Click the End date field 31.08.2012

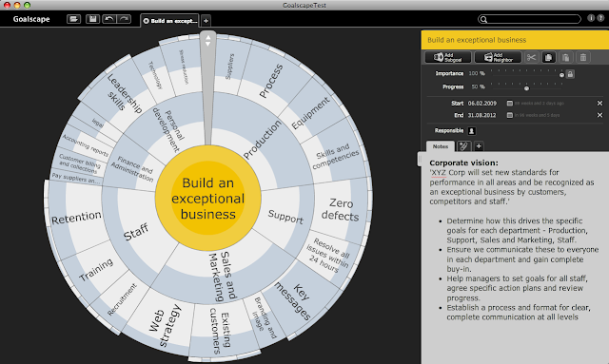(482, 115)
